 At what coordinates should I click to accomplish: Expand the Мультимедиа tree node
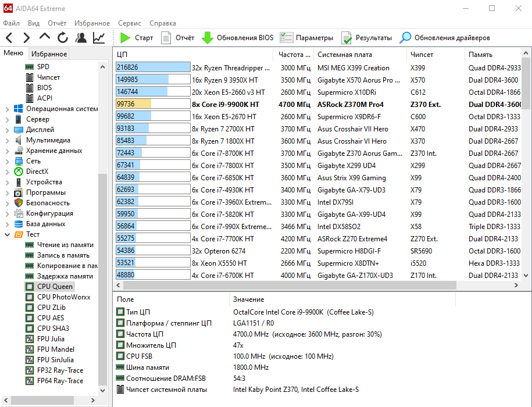[x=7, y=140]
